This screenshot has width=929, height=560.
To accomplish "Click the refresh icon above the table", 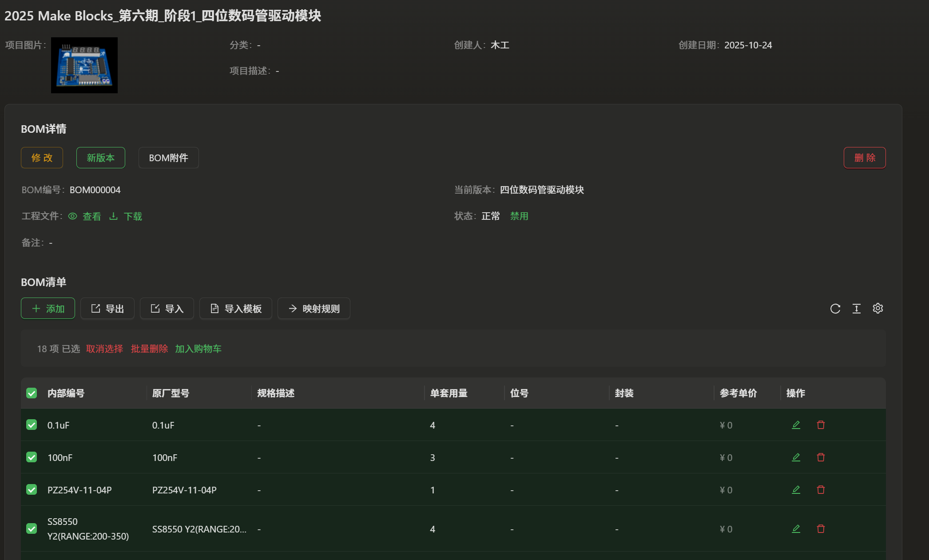I will point(835,309).
